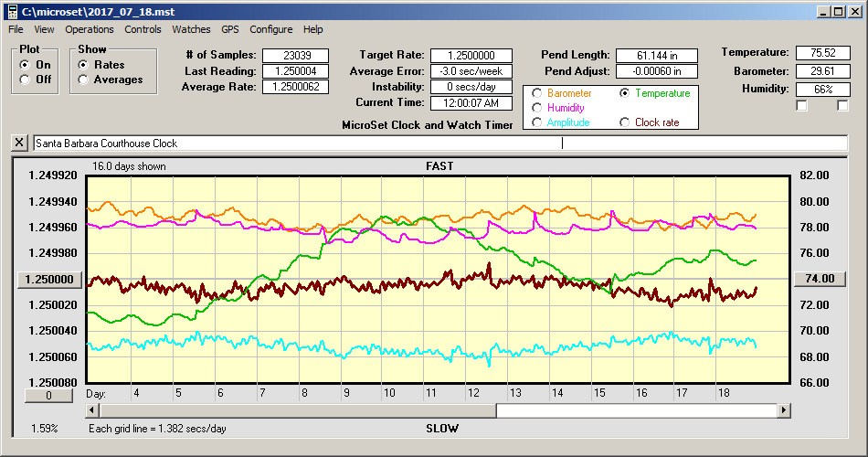Click the Barometer reading field
The width and height of the screenshot is (868, 457).
(x=822, y=71)
